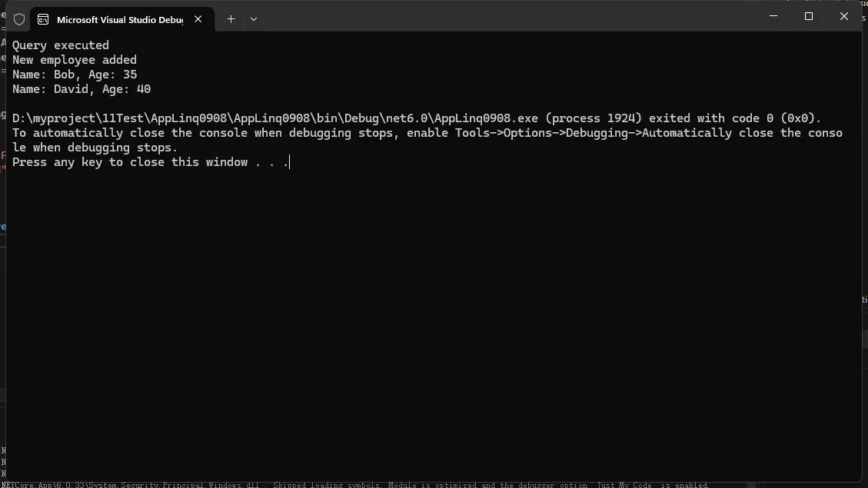Viewport: 868px width, 488px height.
Task: Click the Visual Studio output line behind the console
Action: [354, 485]
